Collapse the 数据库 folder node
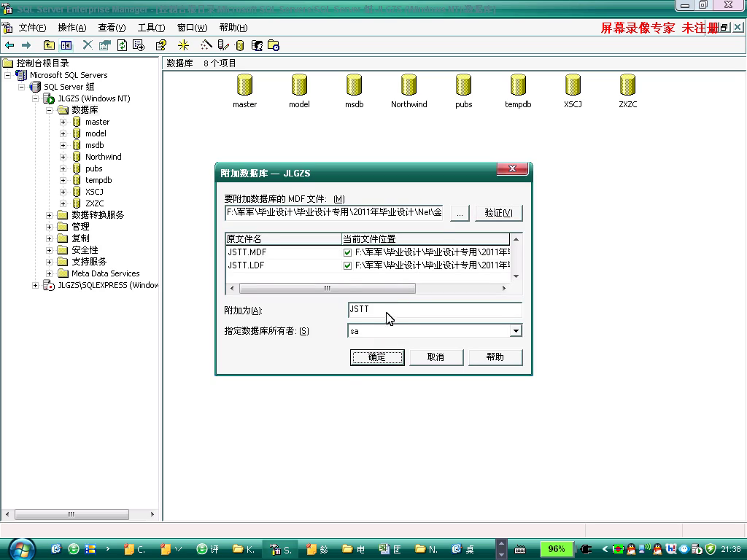The height and width of the screenshot is (560, 747). click(x=49, y=111)
